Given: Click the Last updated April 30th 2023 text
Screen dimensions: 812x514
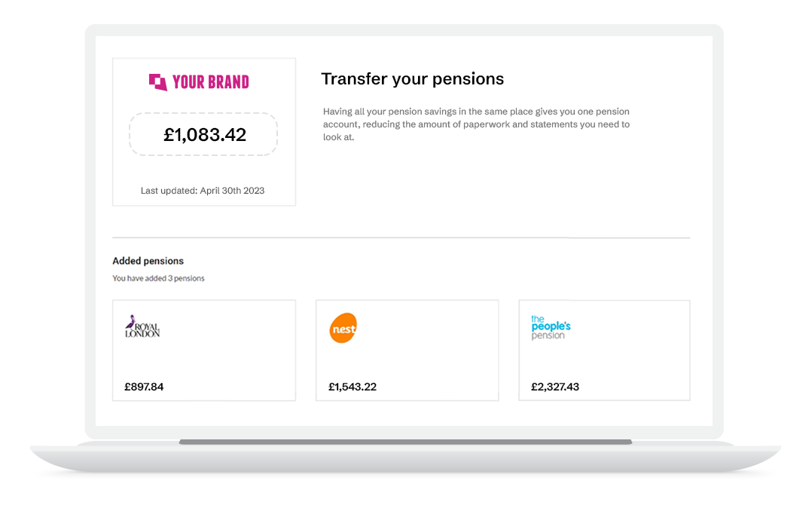Looking at the screenshot, I should tap(203, 191).
